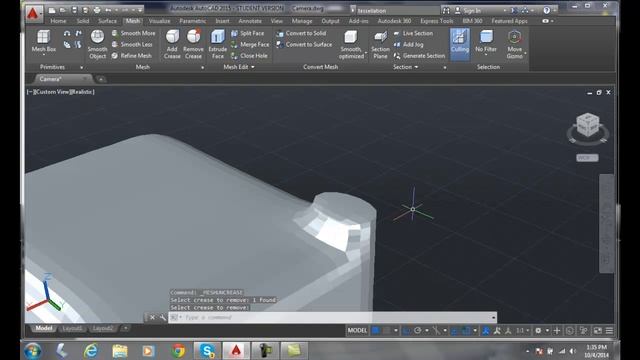
Task: Open the Primitives panel dialog launcher arrow
Action: click(81, 67)
